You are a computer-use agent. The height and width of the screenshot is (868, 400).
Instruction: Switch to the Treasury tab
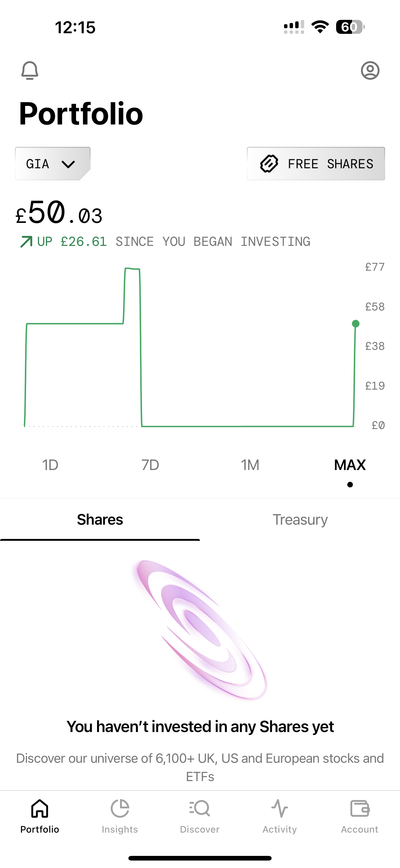click(x=300, y=520)
